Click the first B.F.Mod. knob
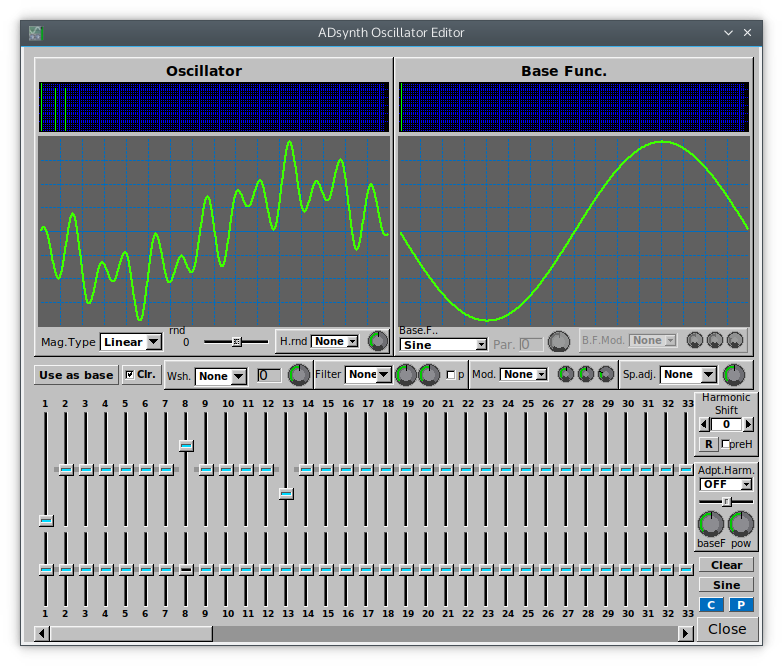The width and height of the screenshot is (783, 666). point(695,340)
